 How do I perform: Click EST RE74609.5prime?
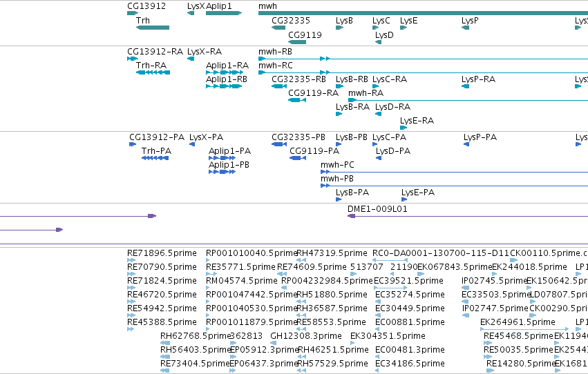coord(312,267)
